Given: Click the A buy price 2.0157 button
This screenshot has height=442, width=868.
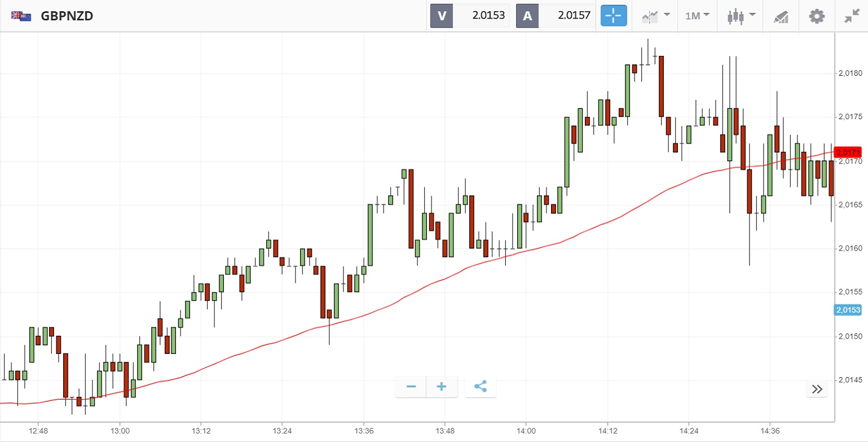Looking at the screenshot, I should pos(556,16).
